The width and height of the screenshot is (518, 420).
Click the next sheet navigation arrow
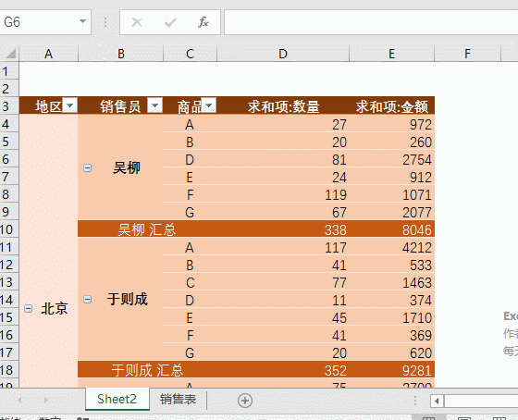[x=46, y=401]
